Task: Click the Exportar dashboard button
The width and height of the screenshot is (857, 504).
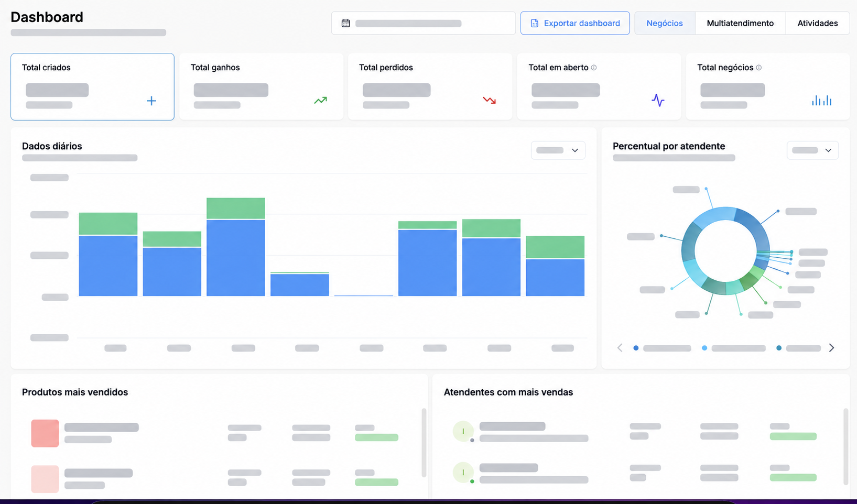Action: pos(575,23)
